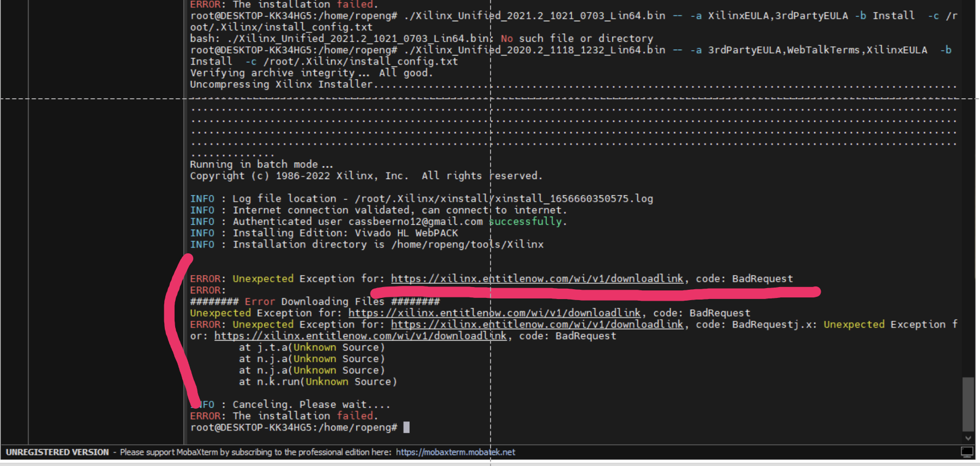
Task: Click 'at n.k.run(Unknown Source)' stack line
Action: pos(318,381)
